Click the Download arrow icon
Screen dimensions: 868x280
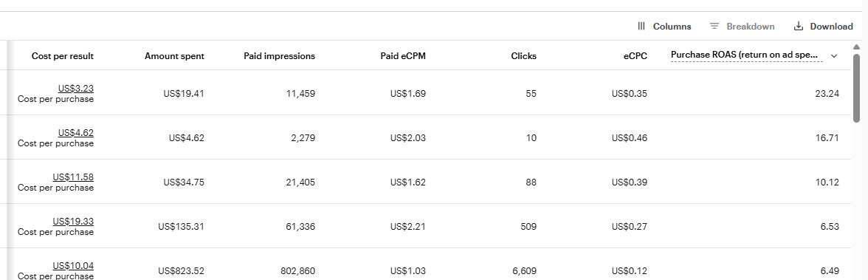pos(799,26)
